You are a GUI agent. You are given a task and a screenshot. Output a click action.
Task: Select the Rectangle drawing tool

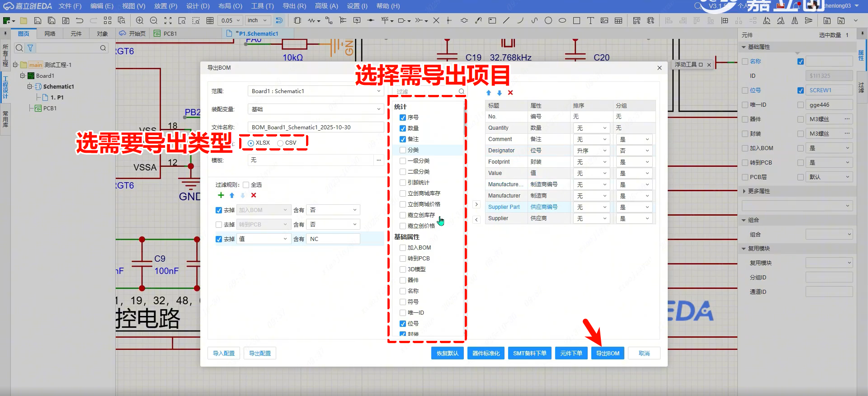click(x=576, y=20)
